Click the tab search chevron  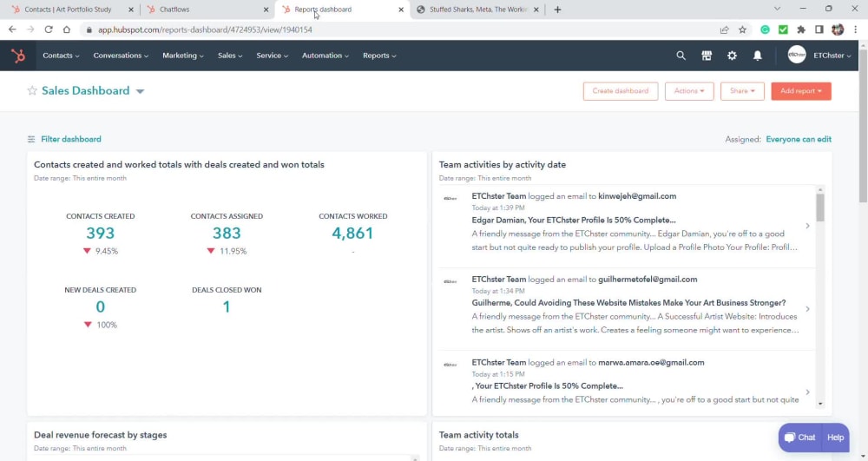777,9
